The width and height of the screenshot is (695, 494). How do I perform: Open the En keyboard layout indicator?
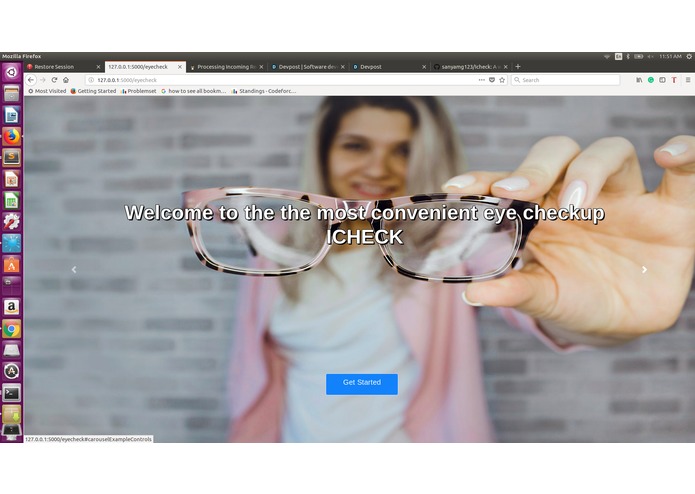pos(618,56)
